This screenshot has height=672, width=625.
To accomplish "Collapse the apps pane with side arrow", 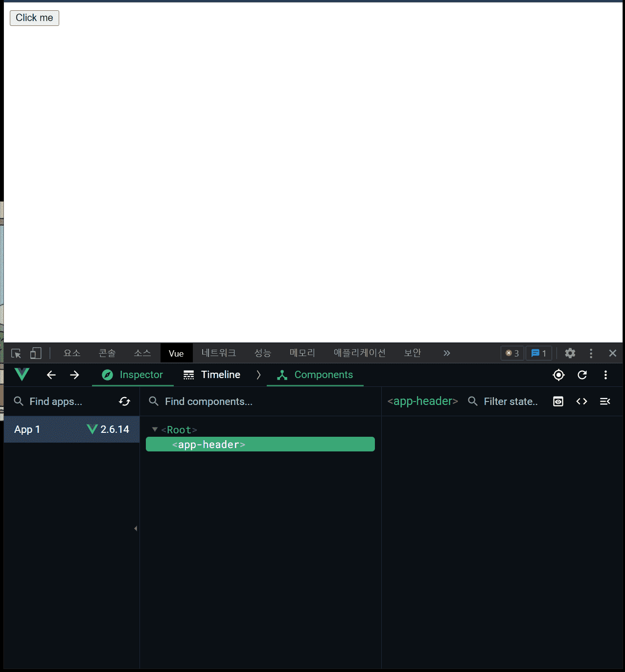I will (136, 528).
